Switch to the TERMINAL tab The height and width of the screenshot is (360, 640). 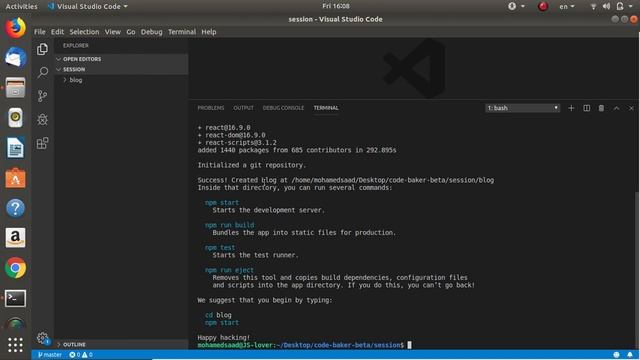pos(326,108)
